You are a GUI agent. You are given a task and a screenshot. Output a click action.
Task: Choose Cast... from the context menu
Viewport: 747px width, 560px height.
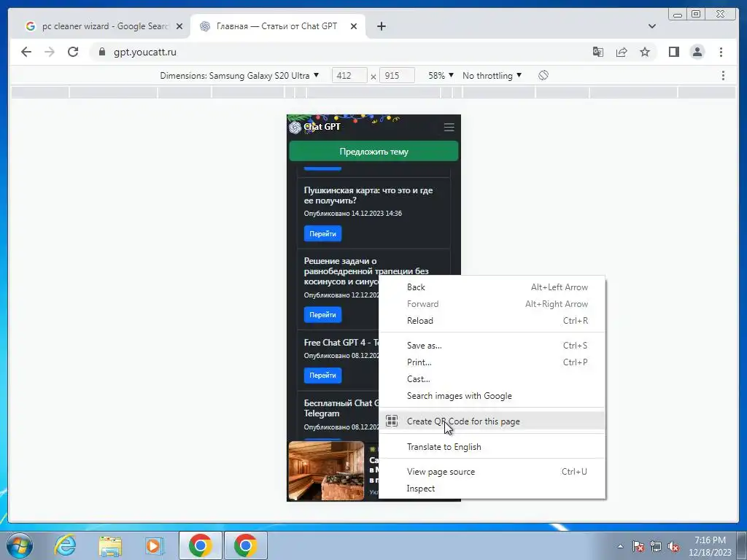(x=492, y=379)
